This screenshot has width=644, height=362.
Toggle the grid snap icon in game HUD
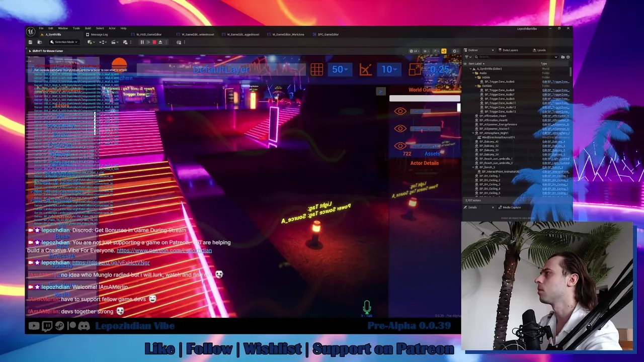coord(316,69)
